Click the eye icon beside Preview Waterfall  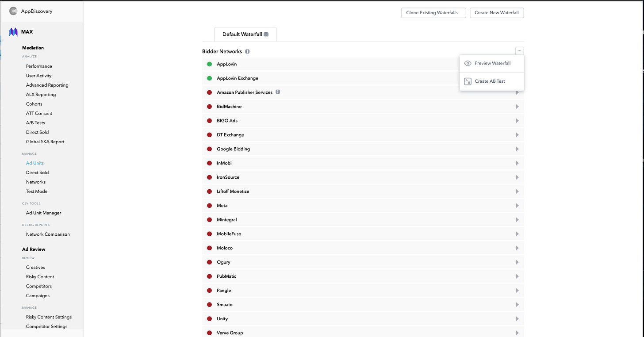(x=468, y=63)
